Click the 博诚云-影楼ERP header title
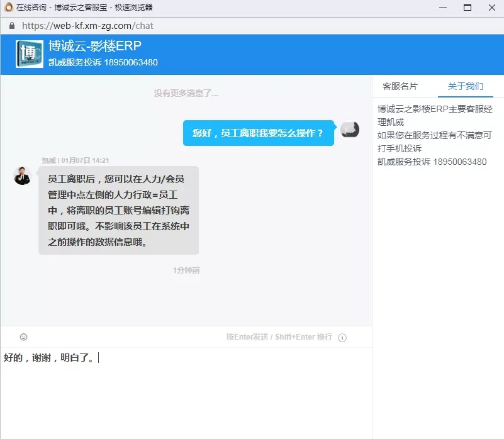The width and height of the screenshot is (504, 439). (x=95, y=47)
